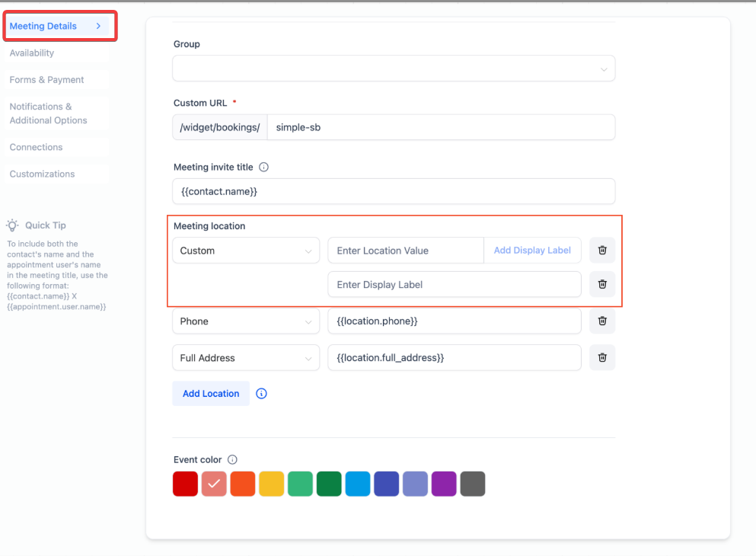Pick the red event color swatch
Screen dimensions: 756x556
(186, 484)
